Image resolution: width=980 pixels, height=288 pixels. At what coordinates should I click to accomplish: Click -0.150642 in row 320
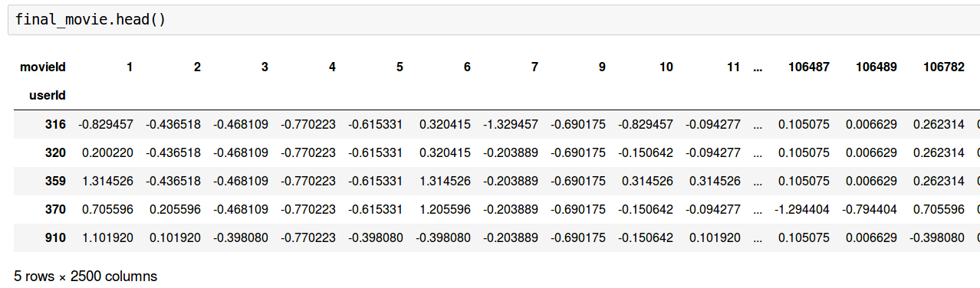coord(646,152)
